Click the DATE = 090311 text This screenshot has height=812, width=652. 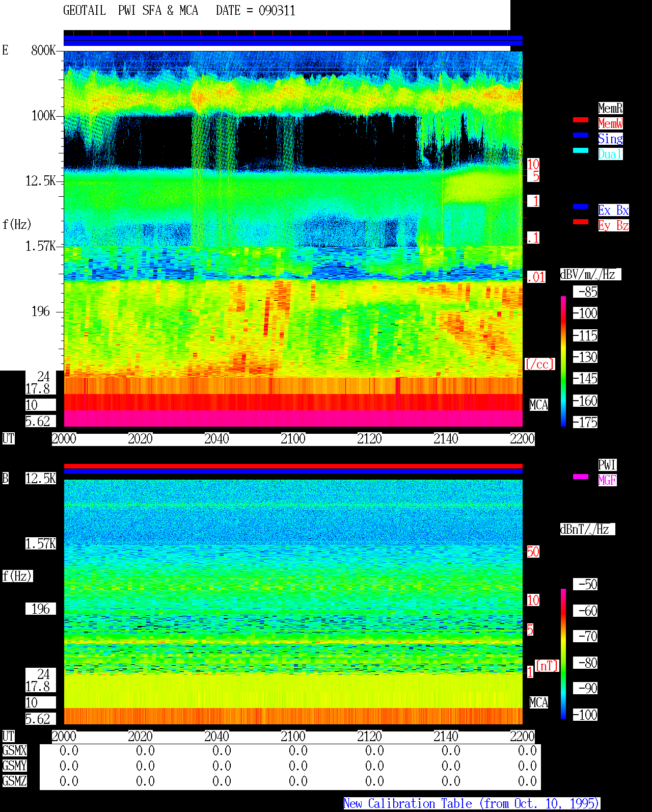tap(256, 11)
